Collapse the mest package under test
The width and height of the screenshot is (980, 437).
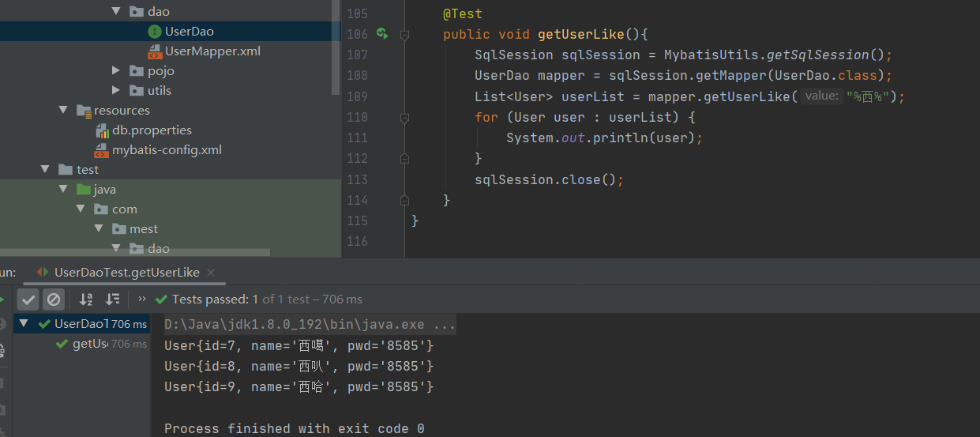[x=99, y=228]
